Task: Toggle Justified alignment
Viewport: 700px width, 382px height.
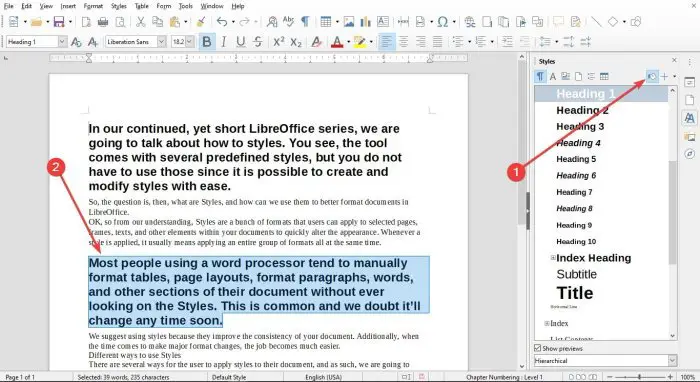Action: [438, 42]
